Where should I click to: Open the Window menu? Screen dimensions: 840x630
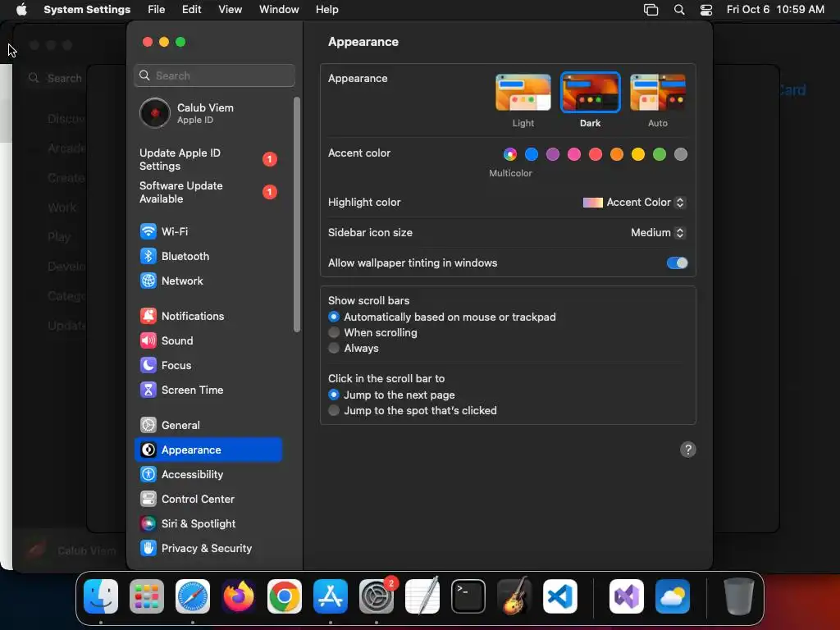(279, 10)
